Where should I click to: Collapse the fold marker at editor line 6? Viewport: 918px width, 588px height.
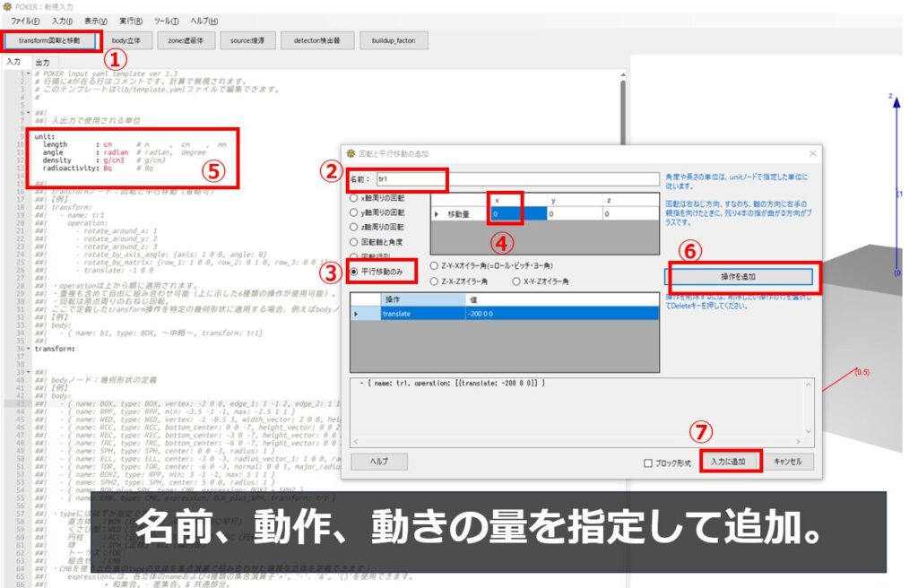28,112
